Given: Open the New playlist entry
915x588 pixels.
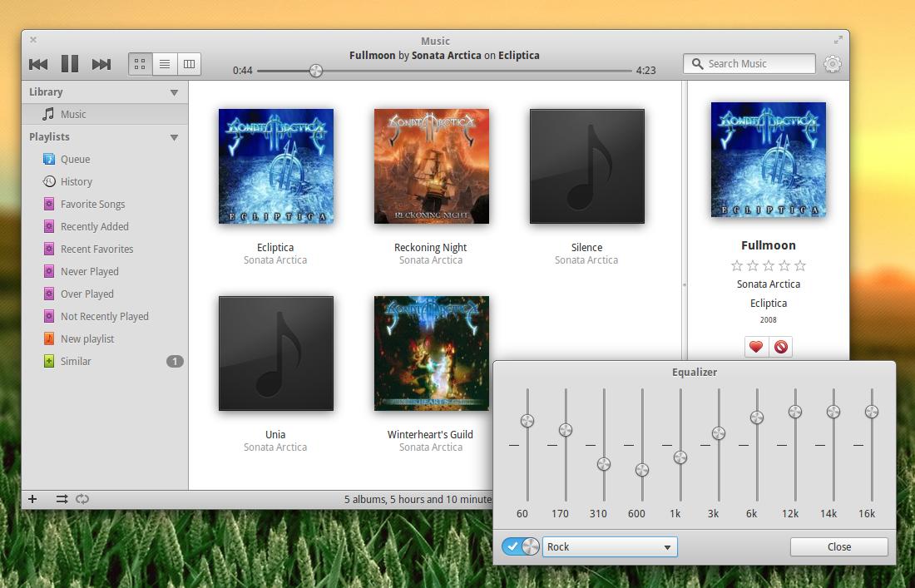Looking at the screenshot, I should tap(105, 339).
